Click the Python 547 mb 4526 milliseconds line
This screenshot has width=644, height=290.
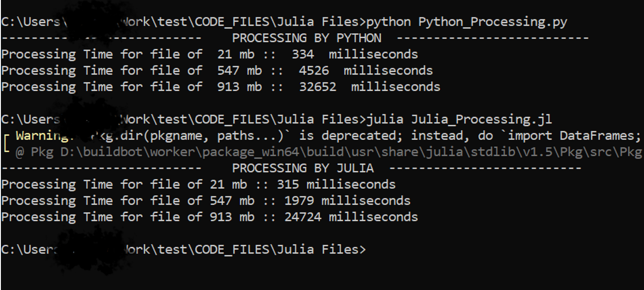[x=217, y=70]
